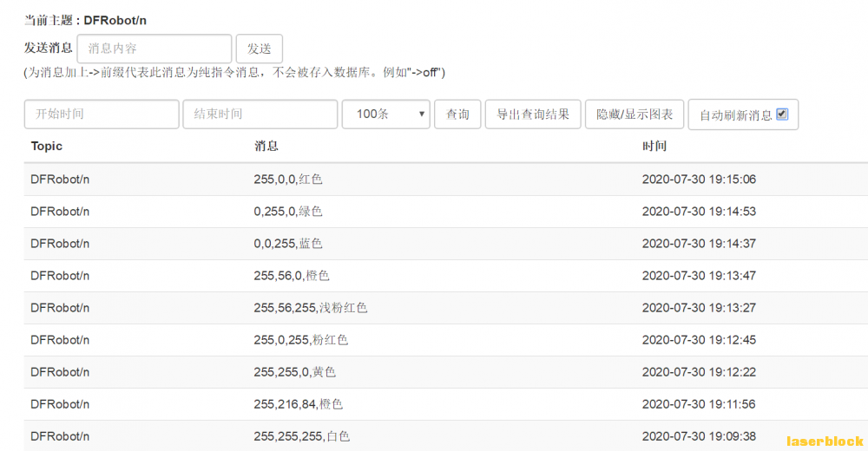Select message 0,0,255,蓝色
The height and width of the screenshot is (451, 868).
288,244
